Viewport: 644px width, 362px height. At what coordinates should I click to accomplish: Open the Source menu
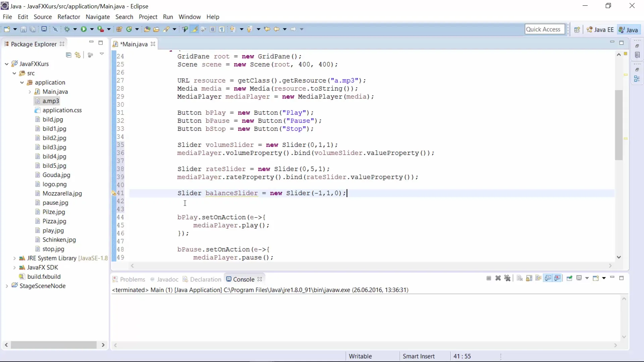tap(43, 17)
